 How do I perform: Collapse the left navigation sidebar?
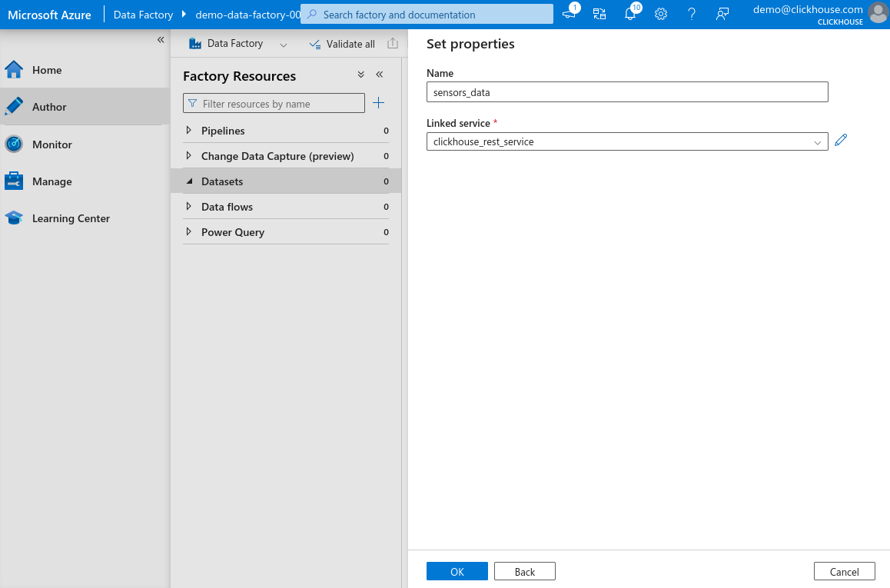click(161, 40)
